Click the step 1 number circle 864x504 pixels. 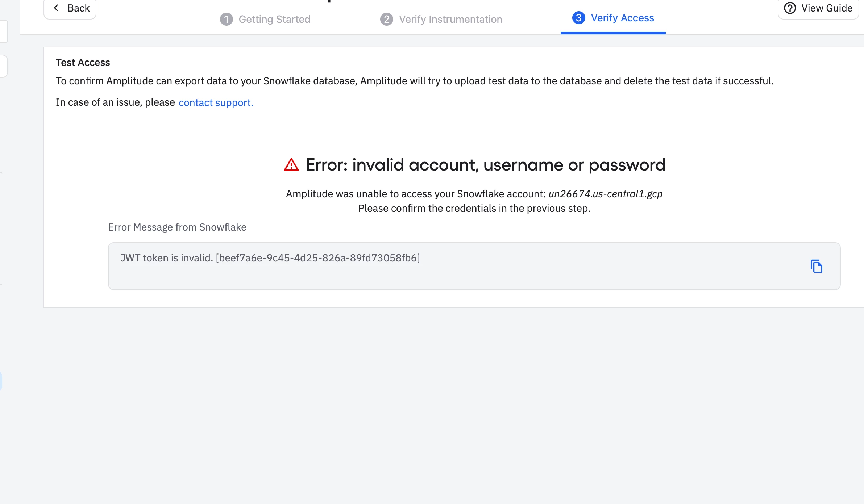click(227, 19)
